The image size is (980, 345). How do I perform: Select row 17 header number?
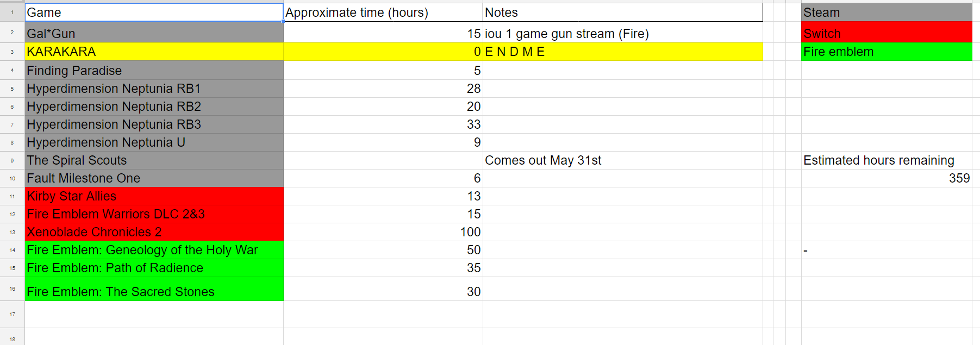pyautogui.click(x=12, y=314)
